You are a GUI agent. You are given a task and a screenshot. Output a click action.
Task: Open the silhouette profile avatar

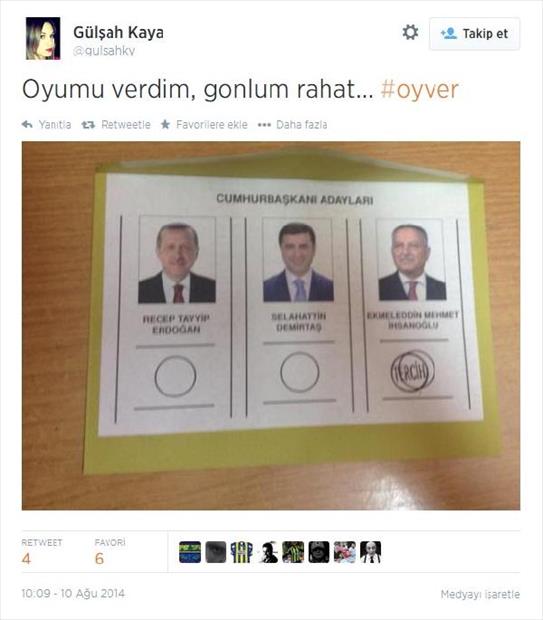pyautogui.click(x=267, y=552)
